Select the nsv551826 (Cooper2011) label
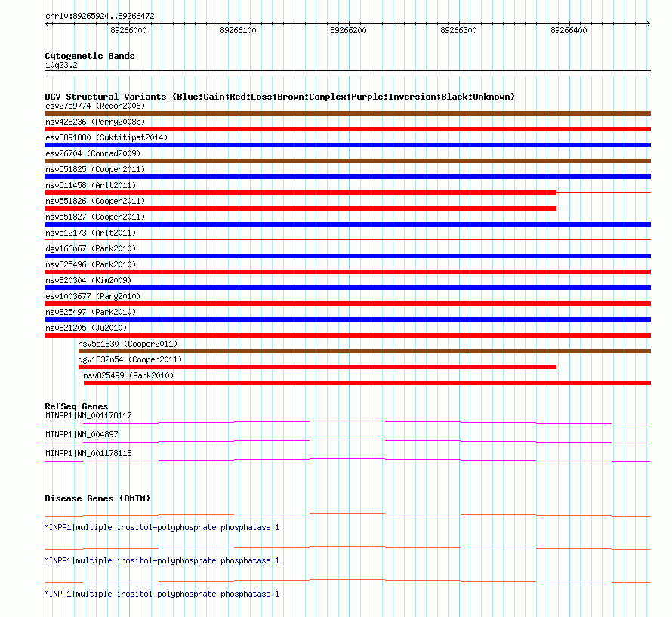This screenshot has height=617, width=672. coord(95,201)
